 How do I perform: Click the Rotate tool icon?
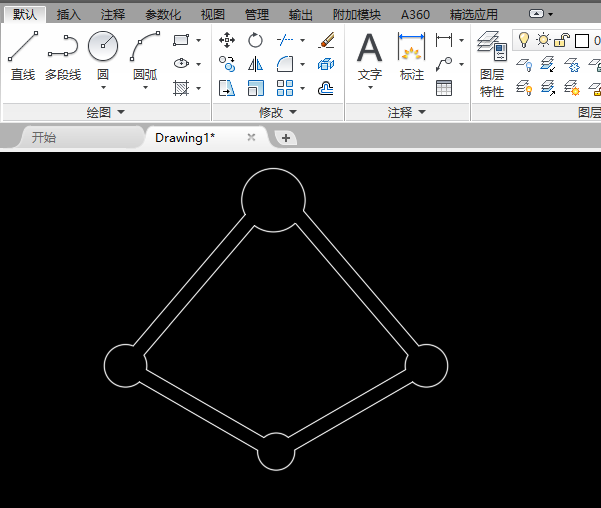(x=256, y=40)
